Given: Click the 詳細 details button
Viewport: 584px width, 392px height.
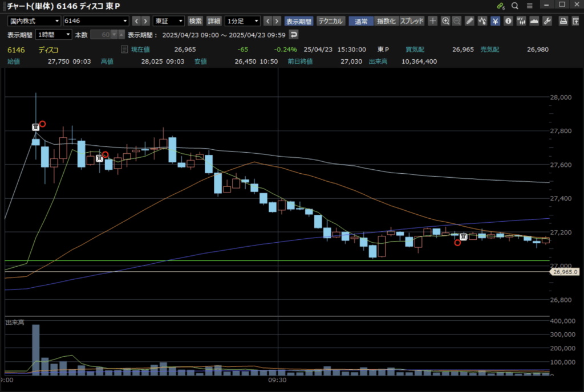Looking at the screenshot, I should coord(214,21).
